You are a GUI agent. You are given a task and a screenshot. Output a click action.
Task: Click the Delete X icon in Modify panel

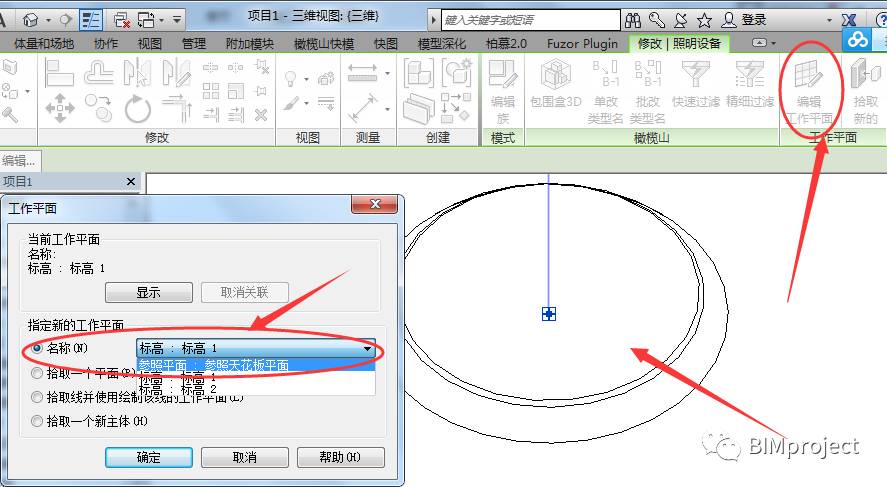(260, 115)
